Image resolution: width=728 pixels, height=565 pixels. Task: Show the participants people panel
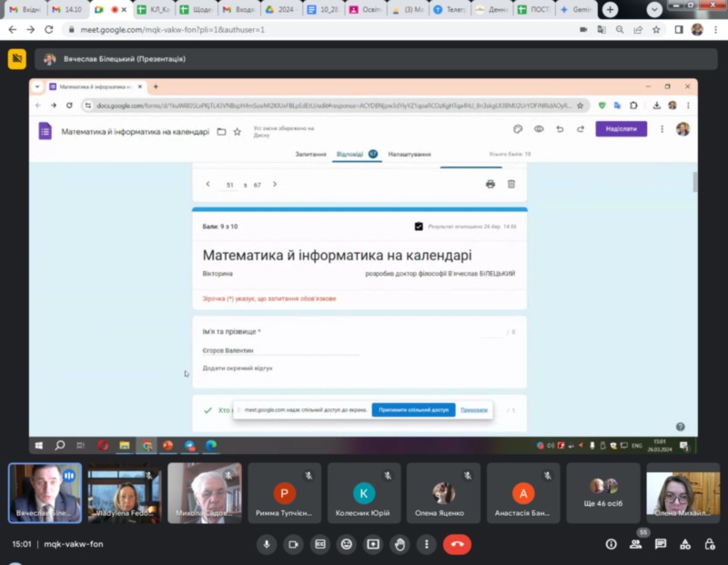pyautogui.click(x=635, y=544)
